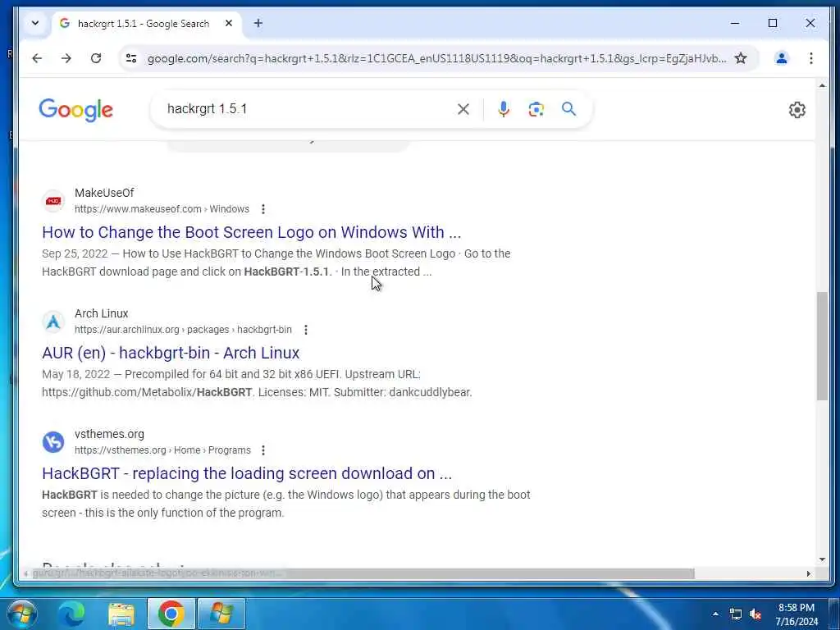Viewport: 840px width, 630px height.
Task: Click the aur.archlinux.org breadcrumb URL
Action: 183,330
